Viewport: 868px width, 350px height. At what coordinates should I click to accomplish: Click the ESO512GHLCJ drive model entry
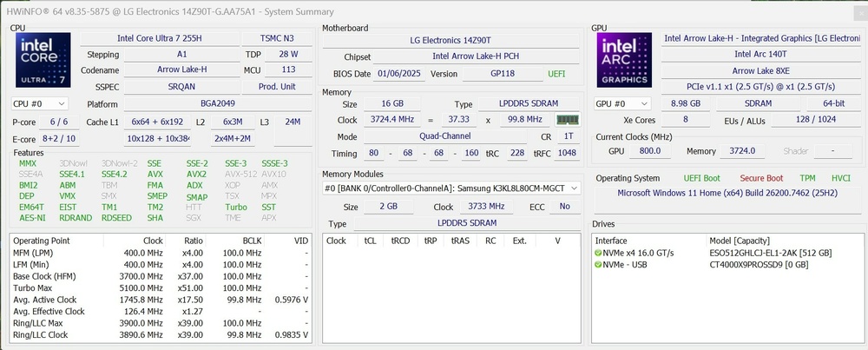click(769, 253)
